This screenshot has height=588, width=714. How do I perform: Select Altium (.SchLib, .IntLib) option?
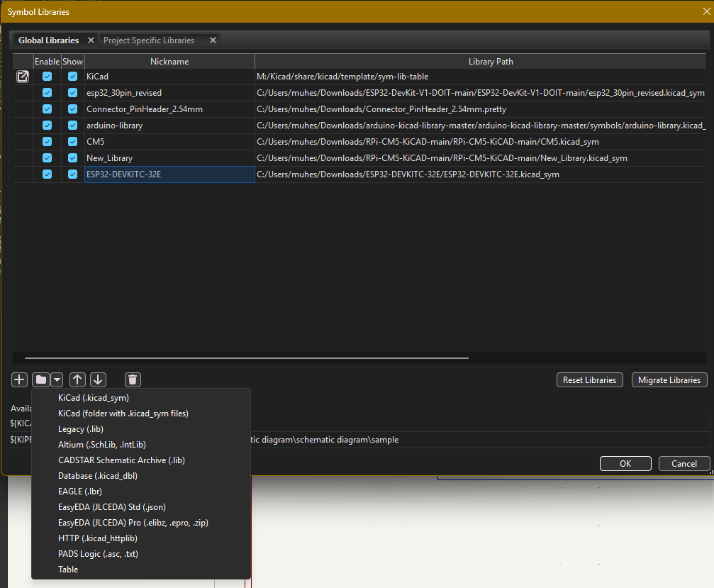pyautogui.click(x=141, y=445)
